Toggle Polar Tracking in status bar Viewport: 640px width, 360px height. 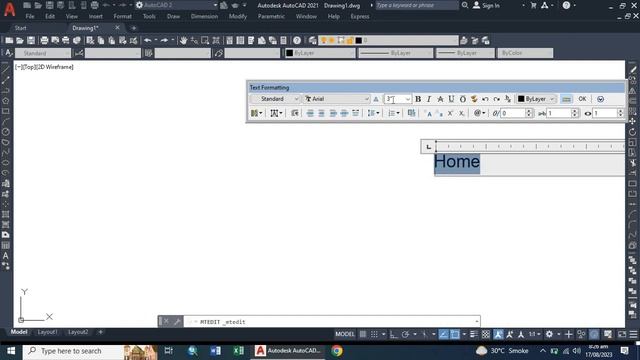[x=405, y=334]
